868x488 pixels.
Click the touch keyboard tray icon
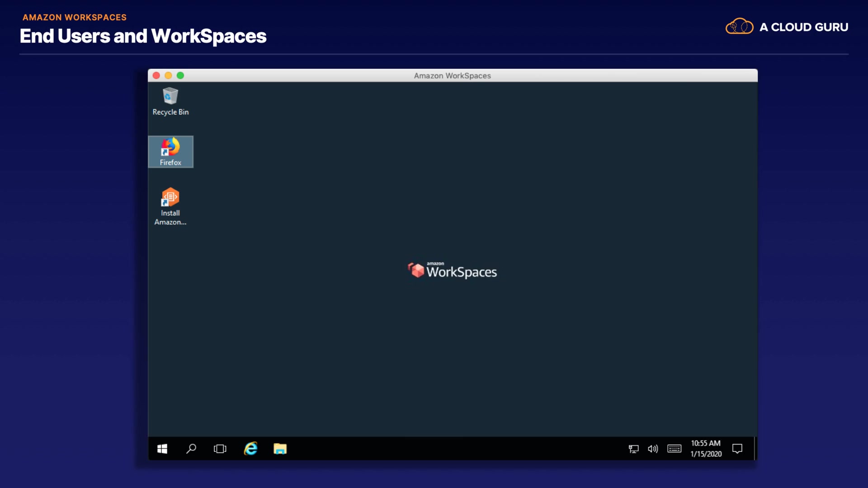(x=674, y=449)
